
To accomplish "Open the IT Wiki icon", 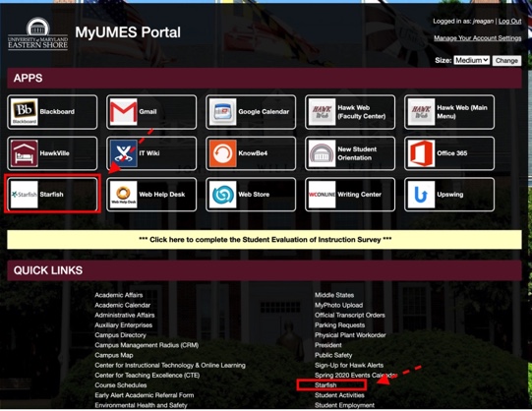I will pos(124,153).
